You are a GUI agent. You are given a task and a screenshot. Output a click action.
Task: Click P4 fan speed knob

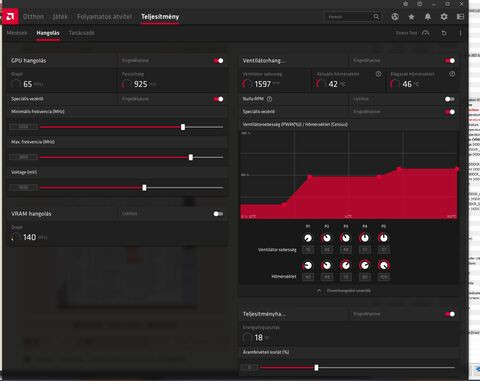365,238
